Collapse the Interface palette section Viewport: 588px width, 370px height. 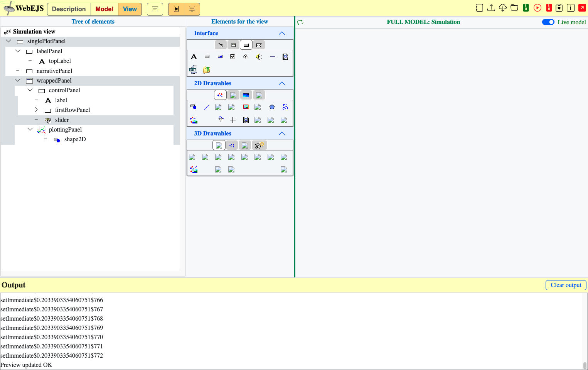282,33
